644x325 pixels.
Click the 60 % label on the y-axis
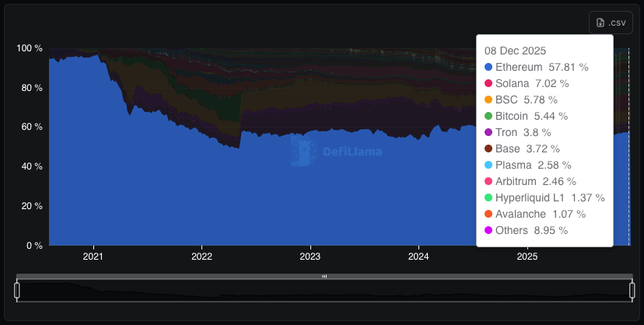(30, 127)
